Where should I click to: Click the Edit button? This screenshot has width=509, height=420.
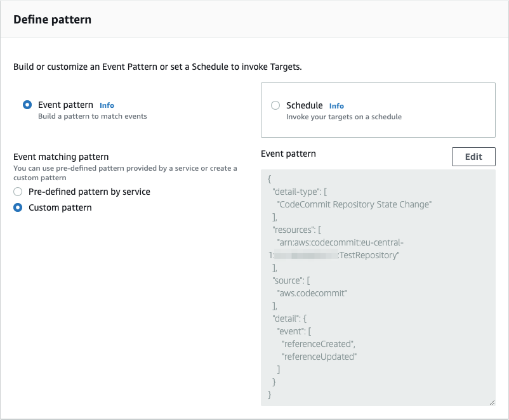(473, 157)
